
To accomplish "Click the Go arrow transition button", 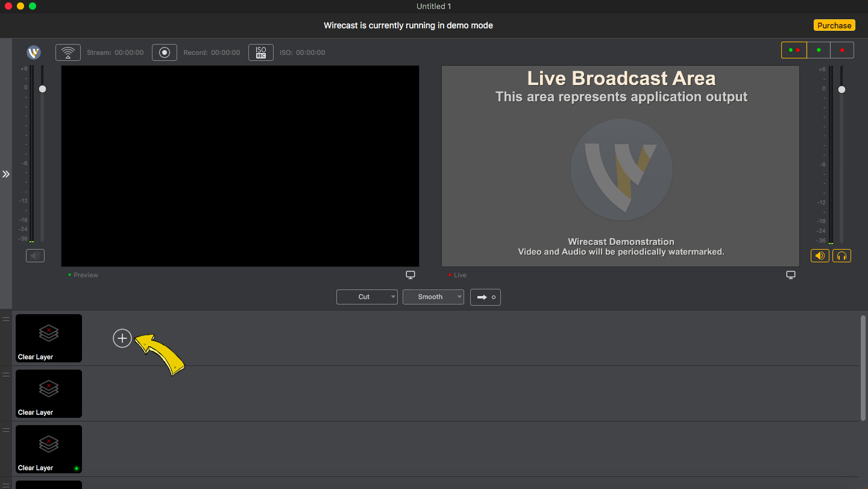I will pos(485,297).
